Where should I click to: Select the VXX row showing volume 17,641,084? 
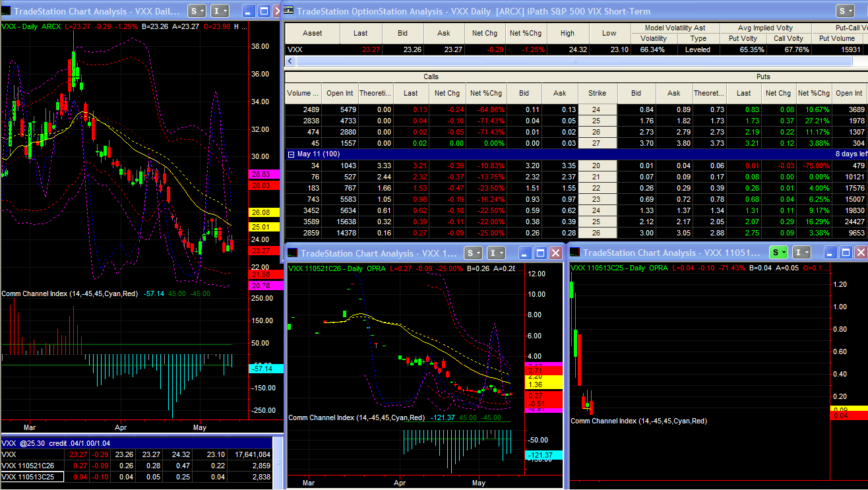point(136,454)
